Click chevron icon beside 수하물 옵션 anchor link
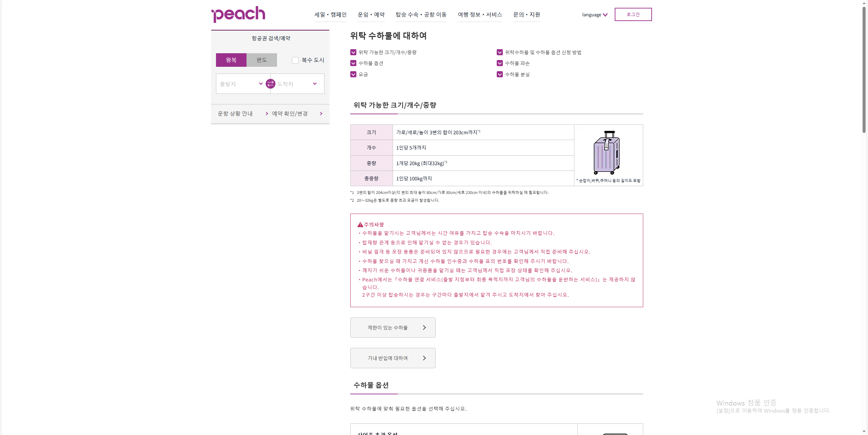Viewport: 868px width, 435px height. [353, 63]
